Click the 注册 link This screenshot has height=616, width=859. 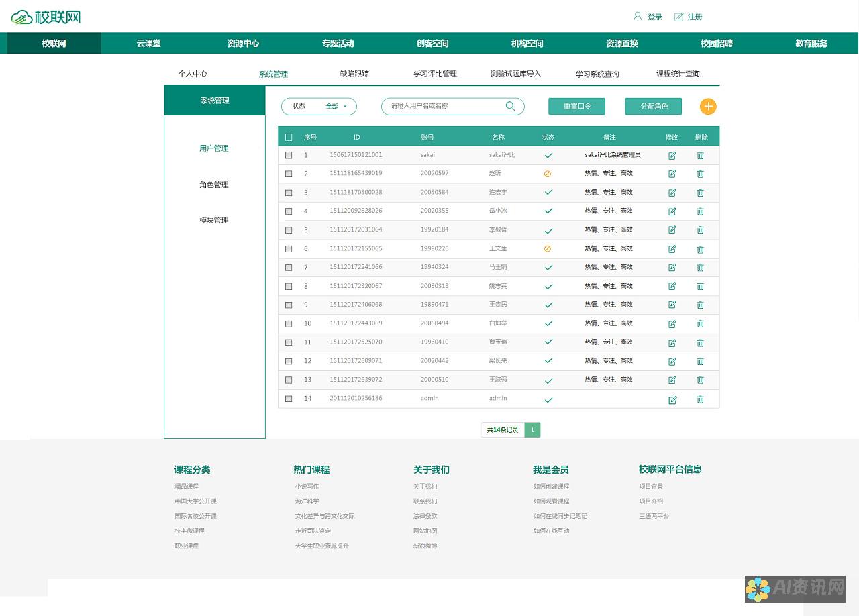tap(695, 17)
